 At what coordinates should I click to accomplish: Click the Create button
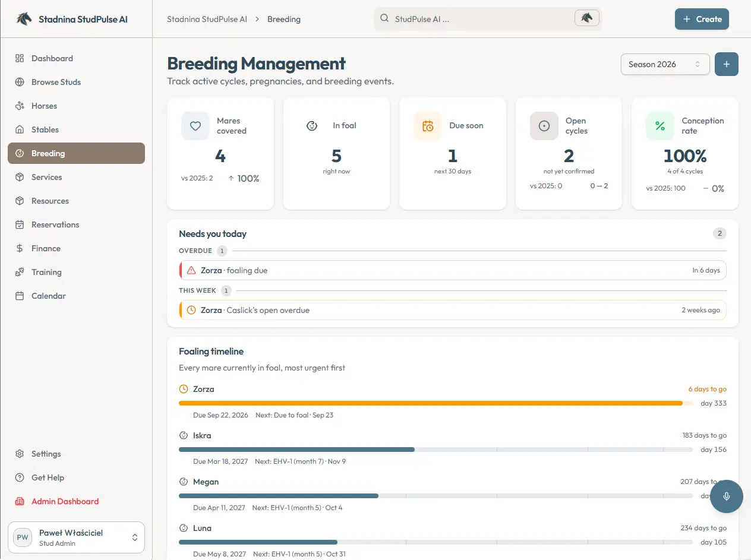[x=702, y=19]
